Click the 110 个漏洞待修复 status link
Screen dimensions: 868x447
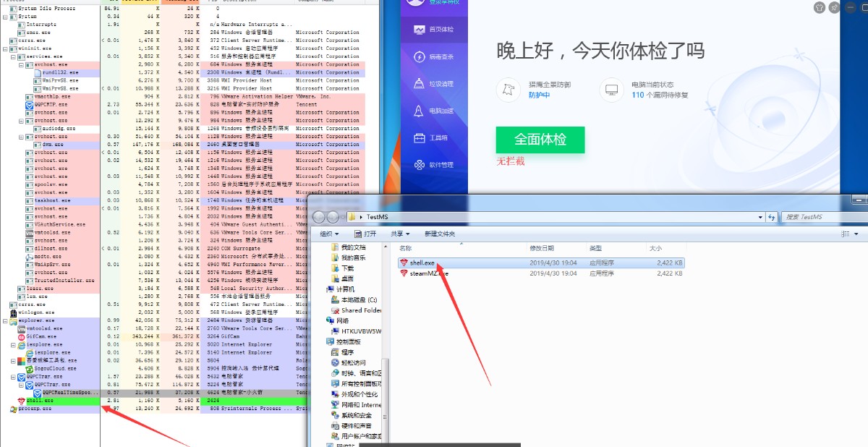point(660,95)
